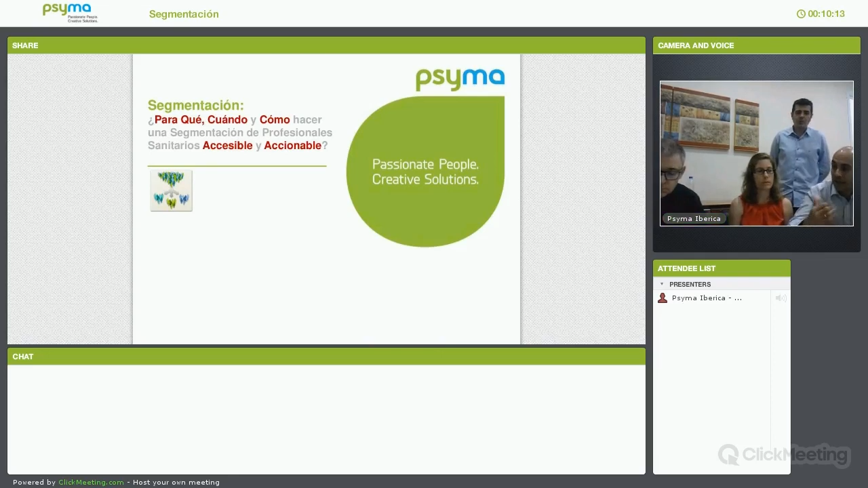
Task: Collapse the PRESENTERS group arrow
Action: [662, 284]
